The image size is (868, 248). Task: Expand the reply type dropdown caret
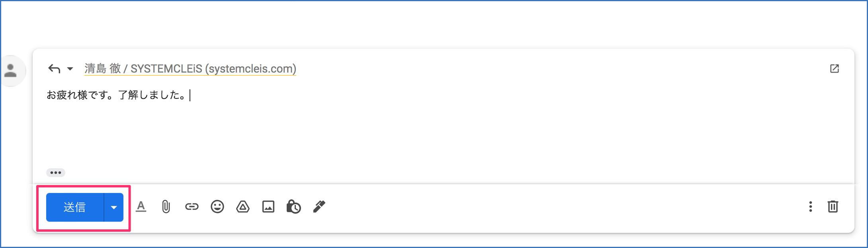[x=70, y=69]
